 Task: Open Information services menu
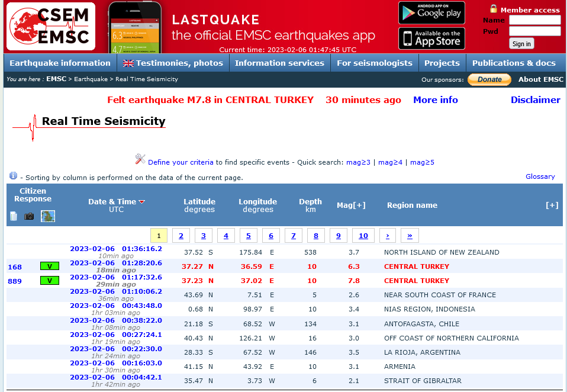pyautogui.click(x=279, y=63)
